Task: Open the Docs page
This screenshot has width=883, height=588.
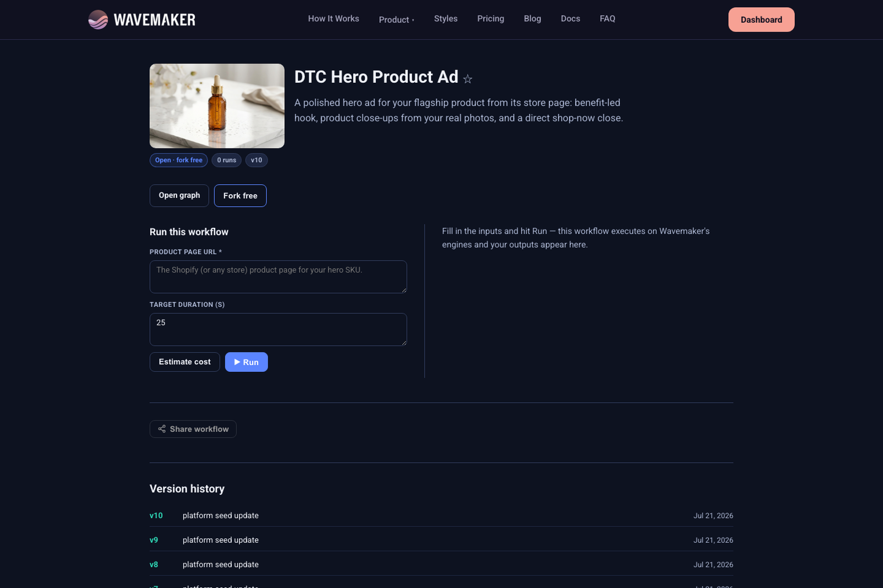Action: [571, 19]
